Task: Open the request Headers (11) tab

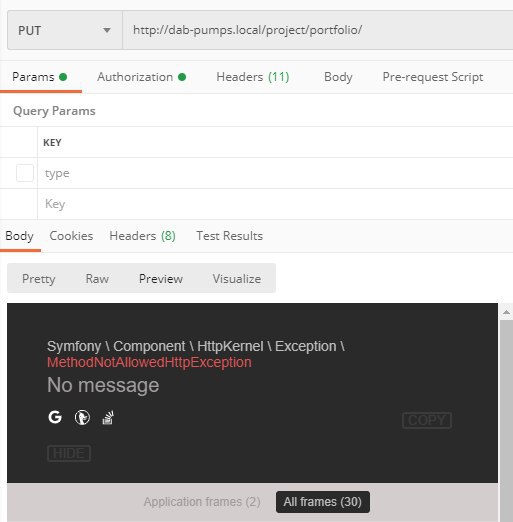Action: coord(253,77)
